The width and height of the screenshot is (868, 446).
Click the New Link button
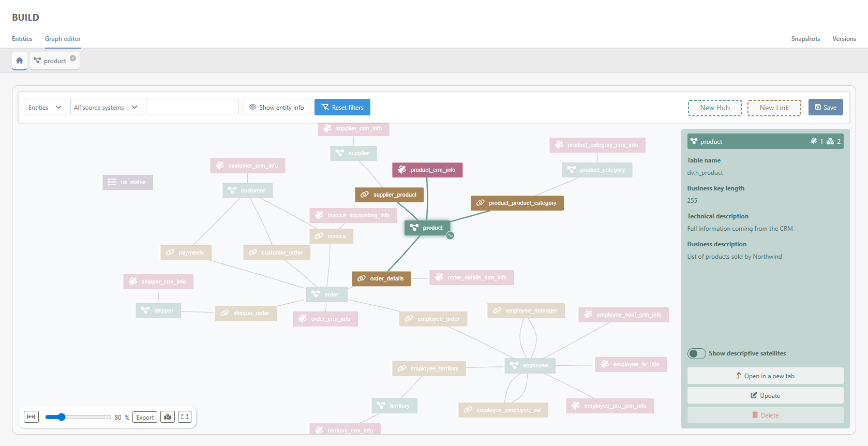[x=774, y=108]
